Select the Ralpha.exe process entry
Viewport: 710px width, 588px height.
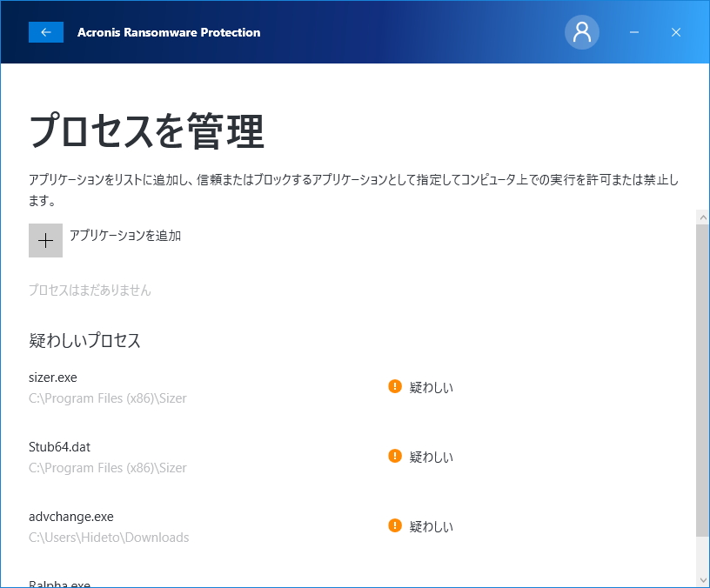tap(59, 582)
